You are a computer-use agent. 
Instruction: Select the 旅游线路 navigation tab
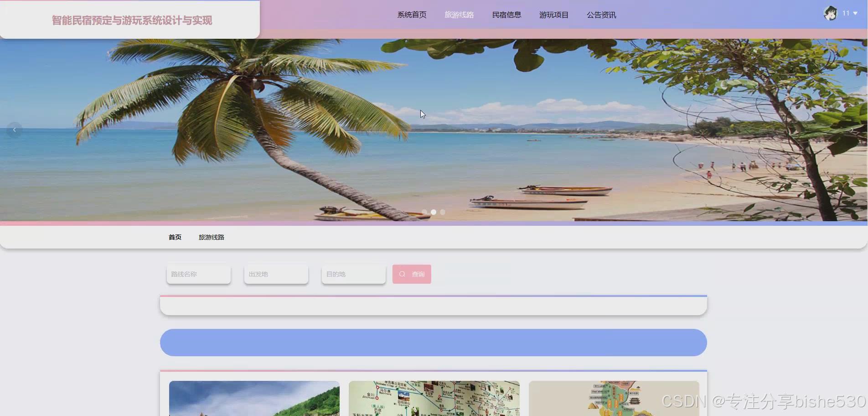(459, 15)
